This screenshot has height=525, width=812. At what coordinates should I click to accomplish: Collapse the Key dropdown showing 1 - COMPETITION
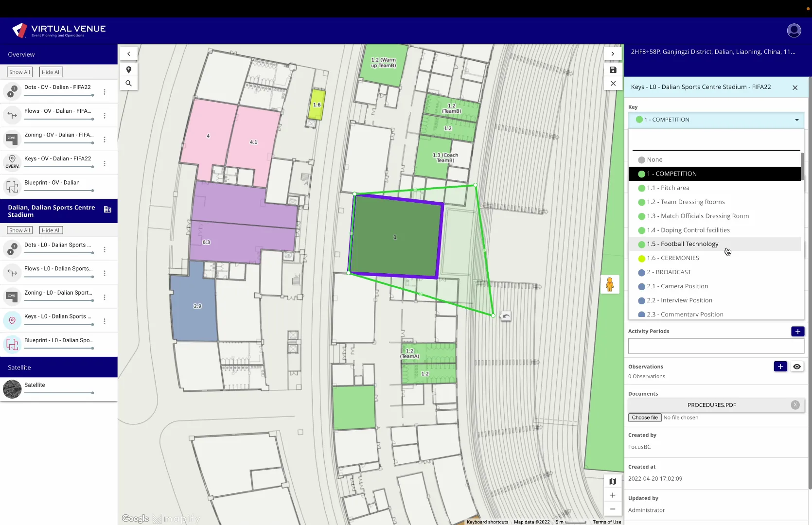[x=716, y=120]
